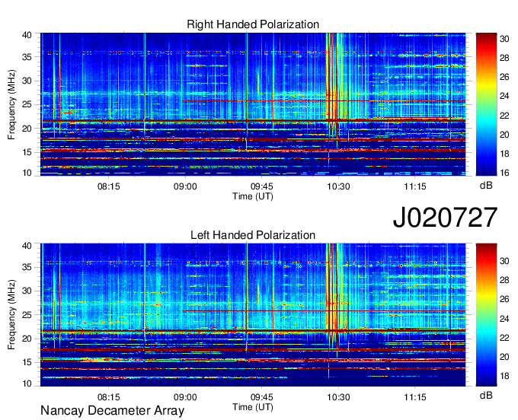Click the 15 MHz label of the top plot
The image size is (518, 420).
(x=27, y=152)
